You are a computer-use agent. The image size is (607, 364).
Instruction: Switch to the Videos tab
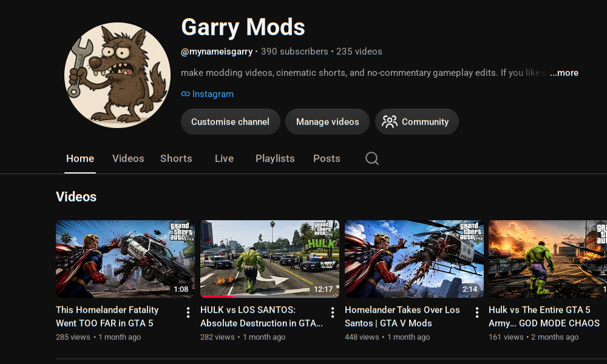click(128, 158)
